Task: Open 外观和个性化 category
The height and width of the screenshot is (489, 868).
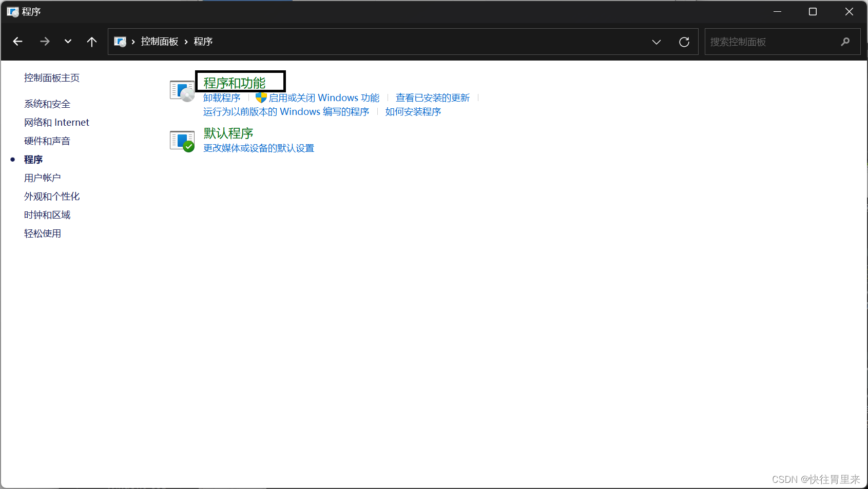Action: (x=52, y=197)
